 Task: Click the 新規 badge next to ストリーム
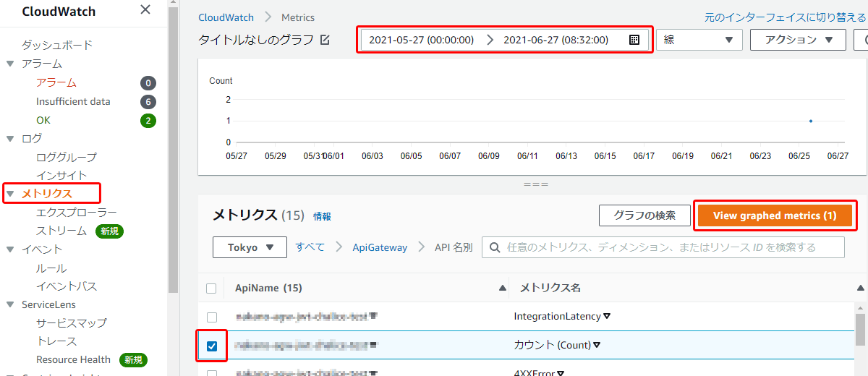click(x=111, y=231)
